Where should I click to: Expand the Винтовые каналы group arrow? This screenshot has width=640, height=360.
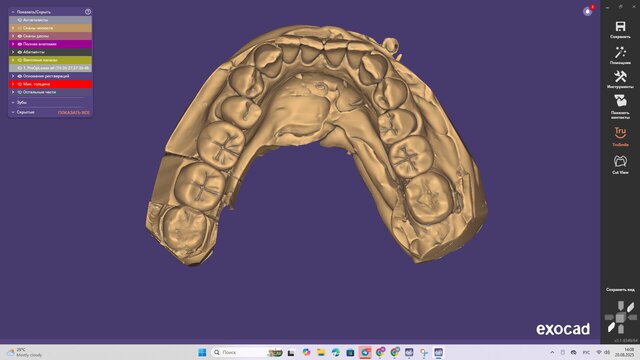(x=13, y=60)
